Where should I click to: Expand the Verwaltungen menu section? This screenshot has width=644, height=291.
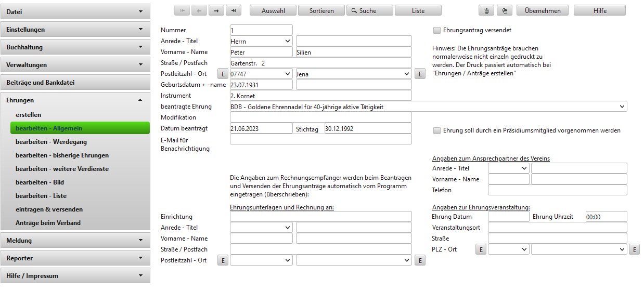tap(75, 64)
